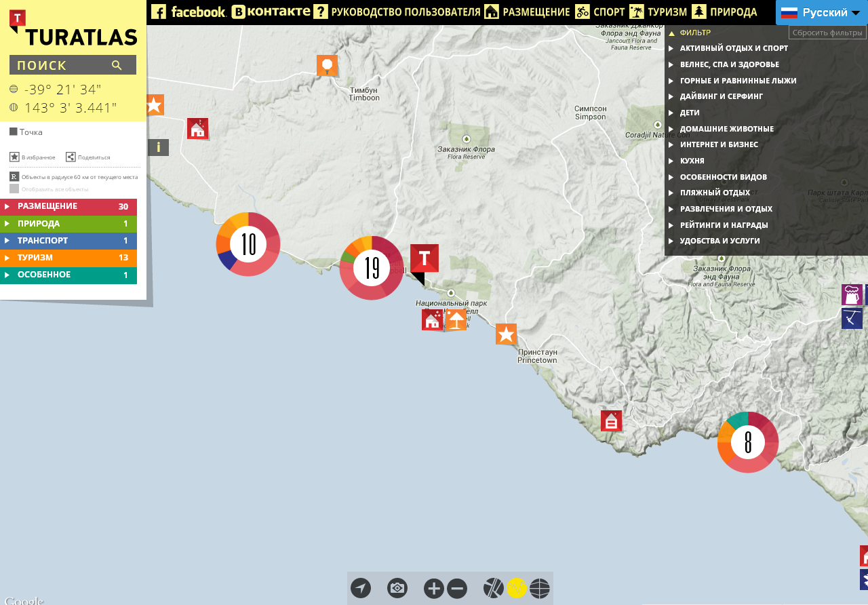The image size is (868, 605).
Task: Click the gray info marker on map
Action: [158, 147]
